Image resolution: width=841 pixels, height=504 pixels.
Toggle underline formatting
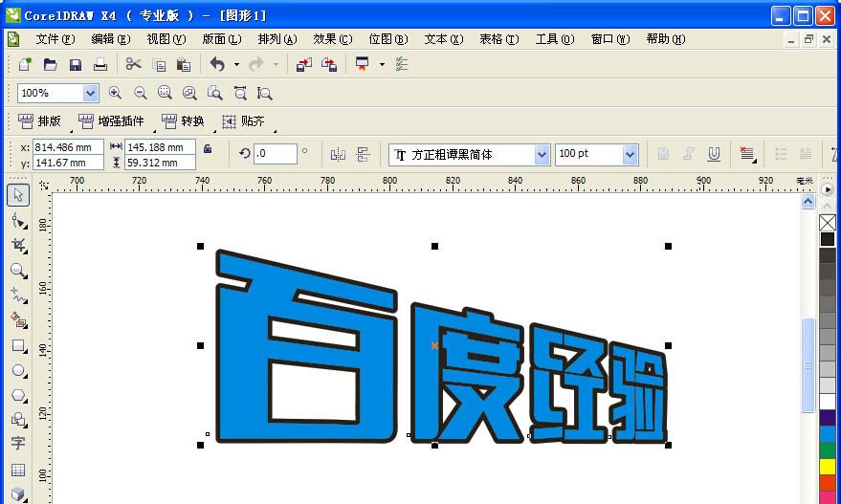714,154
